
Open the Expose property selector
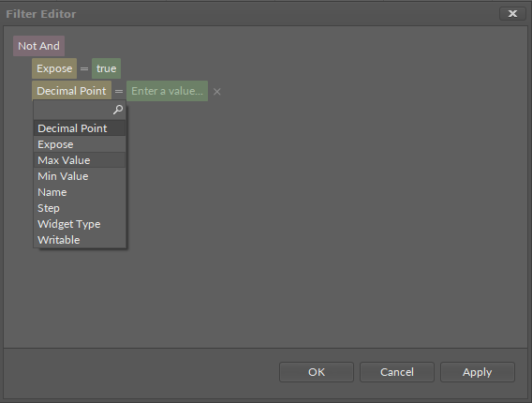[54, 68]
